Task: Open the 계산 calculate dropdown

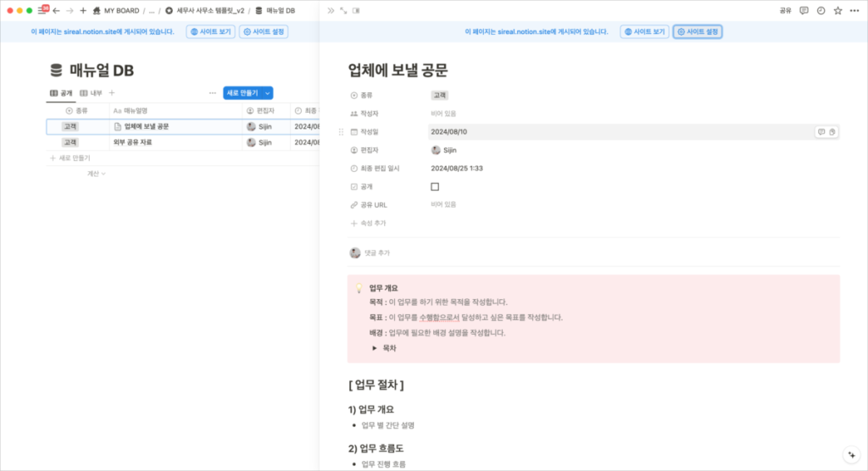Action: [97, 174]
